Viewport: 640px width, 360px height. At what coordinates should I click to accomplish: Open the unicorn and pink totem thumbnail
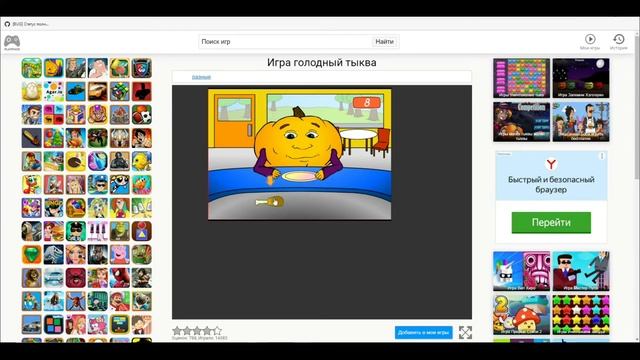pyautogui.click(x=522, y=271)
